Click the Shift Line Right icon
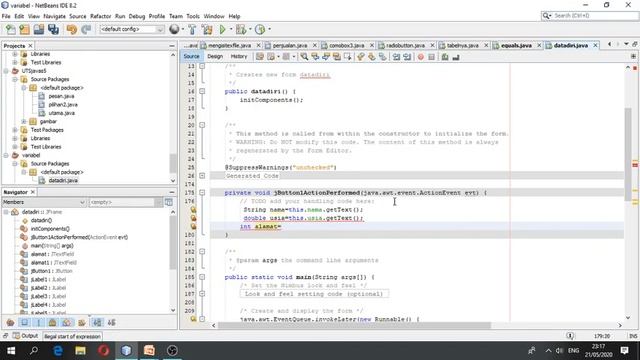Viewport: 640px width, 360px height. (407, 57)
